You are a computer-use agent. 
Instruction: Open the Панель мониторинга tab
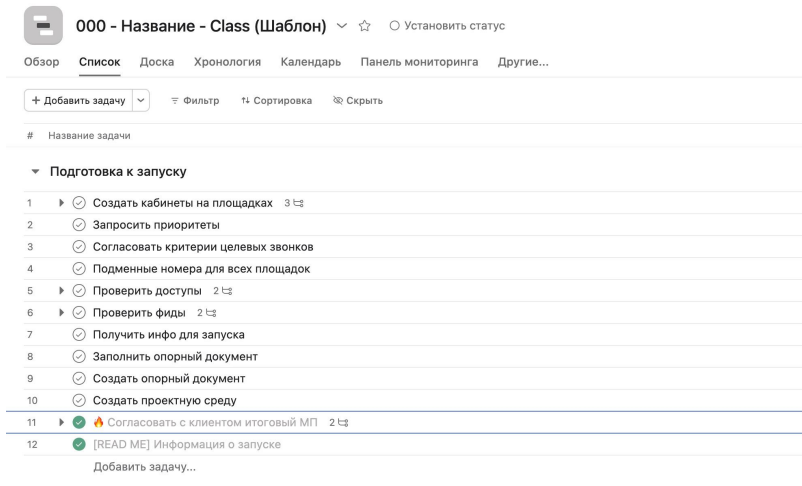(x=419, y=62)
